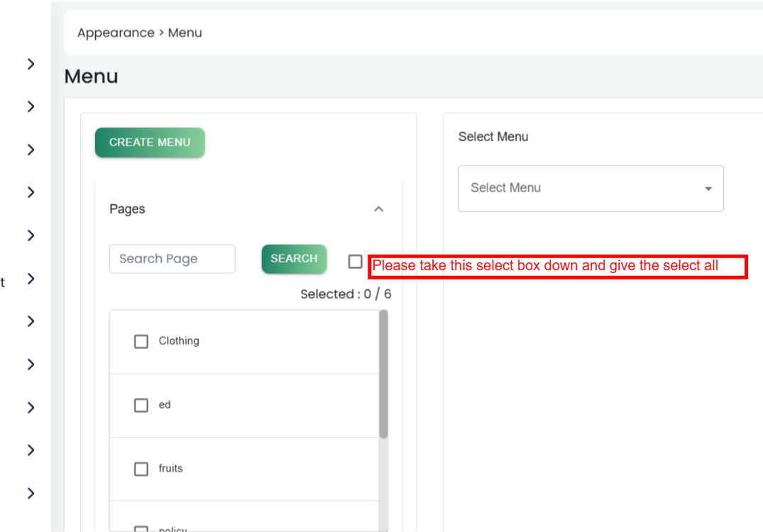Click the bottom-most sidebar chevron arrow
Screen dimensions: 763x532
coord(31,493)
